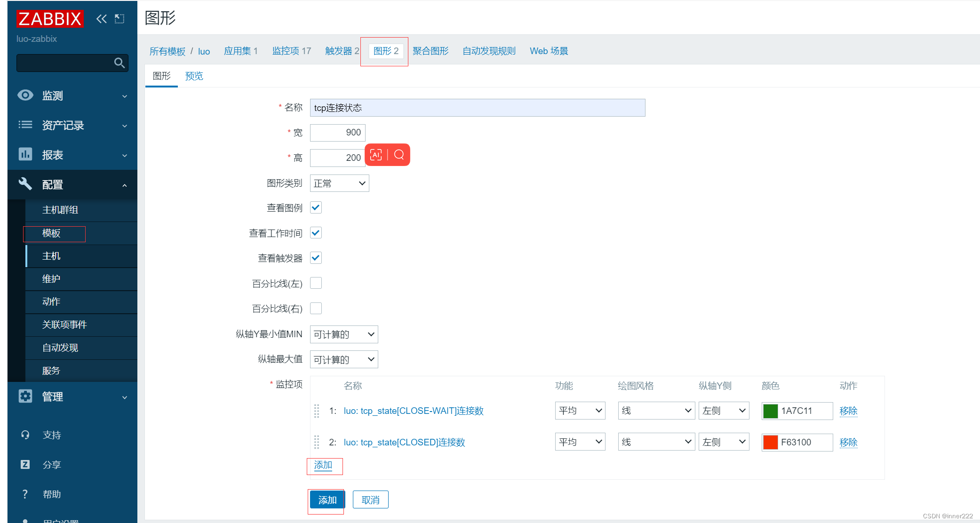
Task: Focus the 宽 width input field
Action: (x=337, y=133)
